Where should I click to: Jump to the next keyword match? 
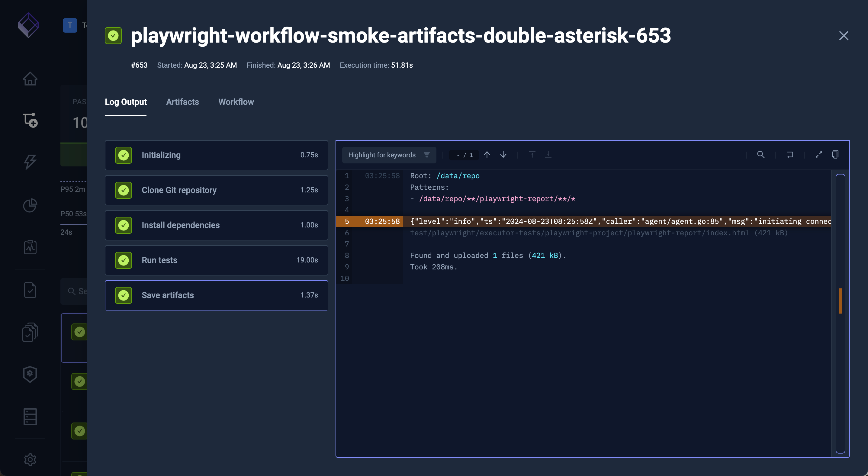tap(503, 155)
